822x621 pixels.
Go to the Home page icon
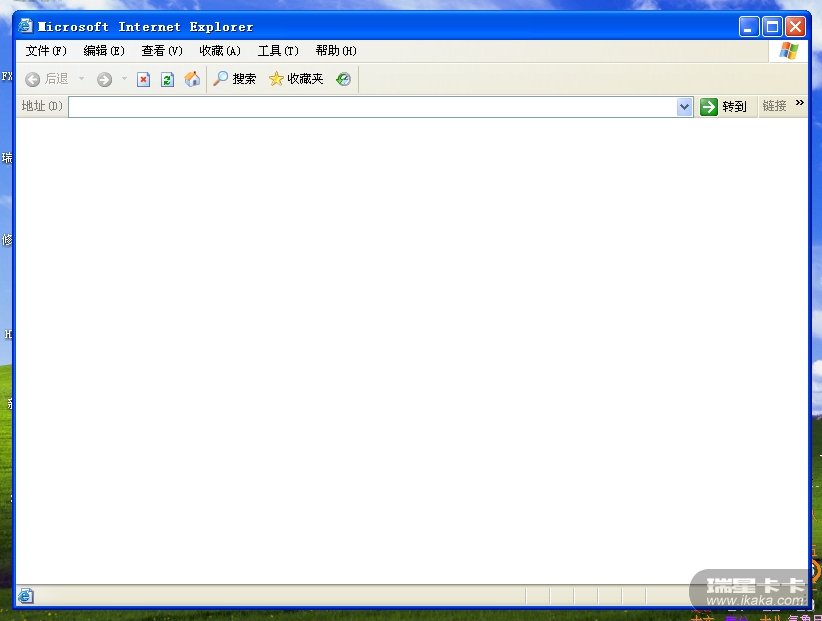(x=192, y=79)
